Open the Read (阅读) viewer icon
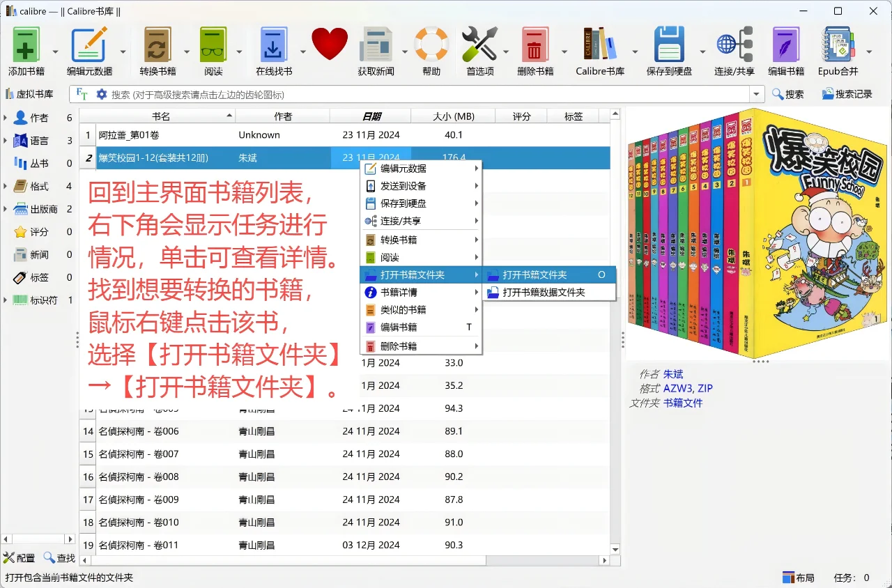The width and height of the screenshot is (892, 588). (213, 45)
